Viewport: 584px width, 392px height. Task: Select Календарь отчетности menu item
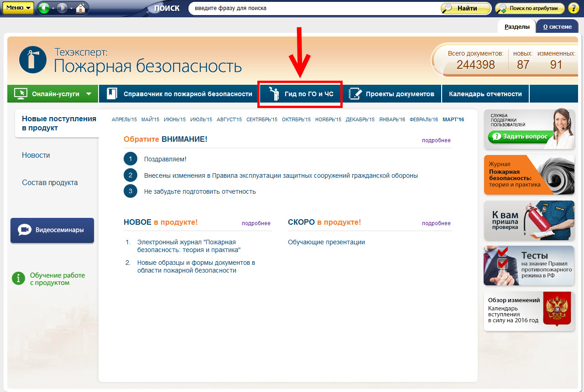[x=485, y=94]
